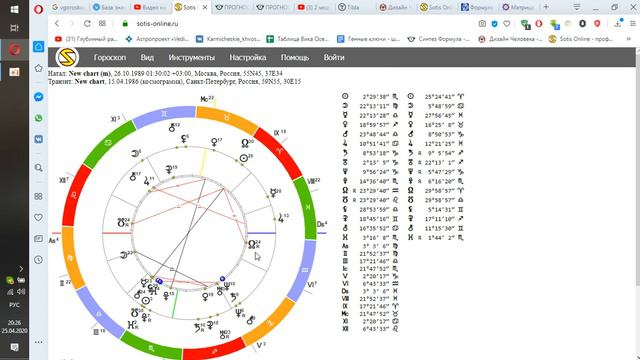The width and height of the screenshot is (640, 360).
Task: Open the Opera main menu logo
Action: [38, 9]
